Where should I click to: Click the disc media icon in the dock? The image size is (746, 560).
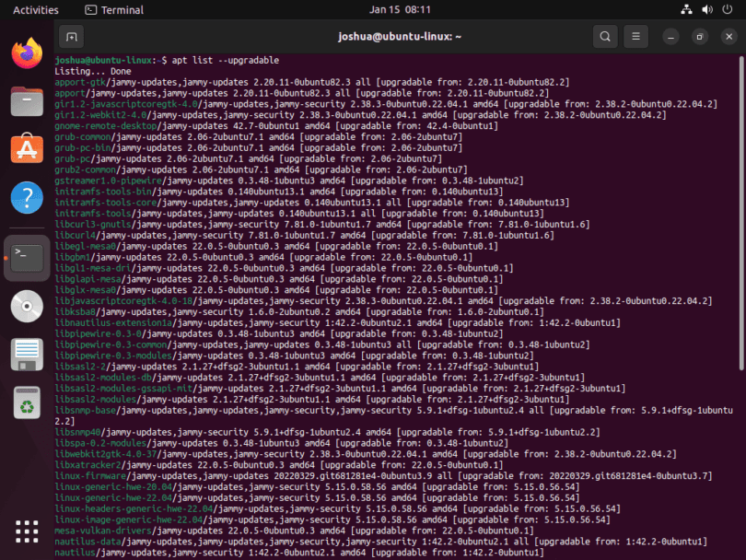tap(26, 306)
